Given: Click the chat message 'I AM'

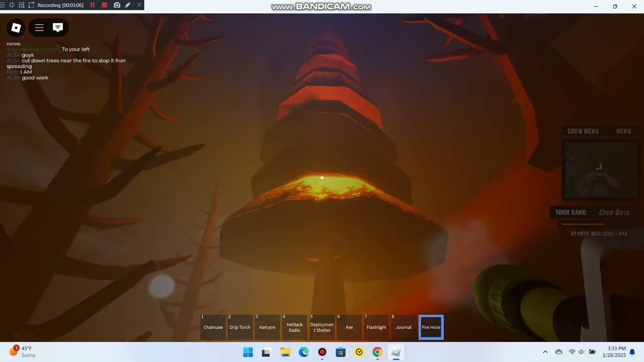Looking at the screenshot, I should 26,72.
